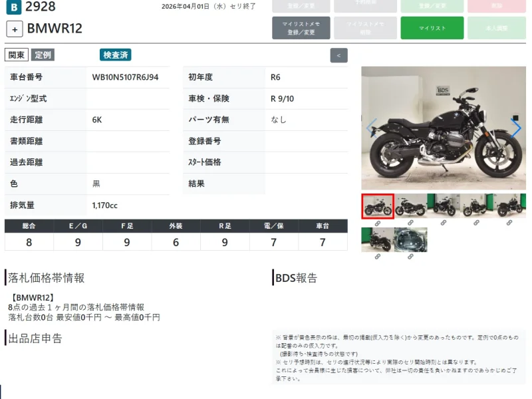Select the fifth thumbnail in the top row
The width and height of the screenshot is (532, 399).
pyautogui.click(x=509, y=206)
